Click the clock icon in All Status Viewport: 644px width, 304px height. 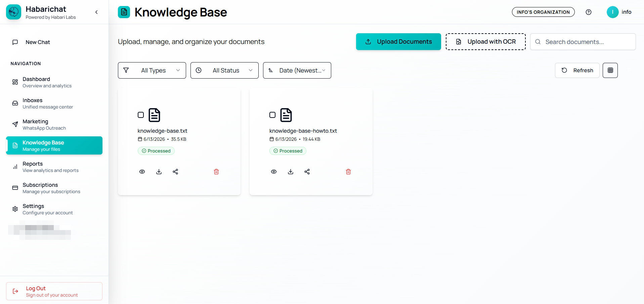coord(199,70)
